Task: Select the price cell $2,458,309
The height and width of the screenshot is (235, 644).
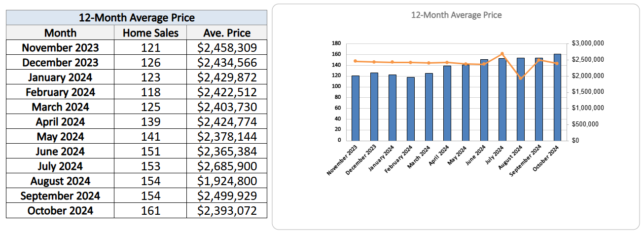Action: [227, 47]
